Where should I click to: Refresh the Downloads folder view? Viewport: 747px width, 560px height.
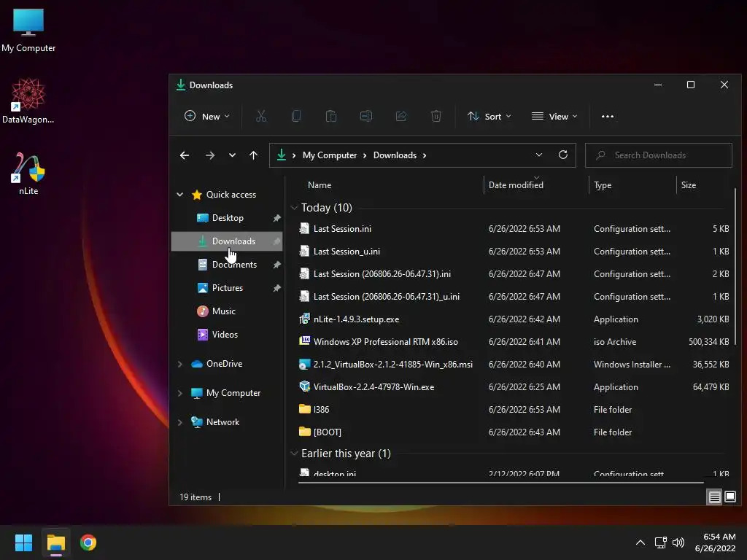562,155
